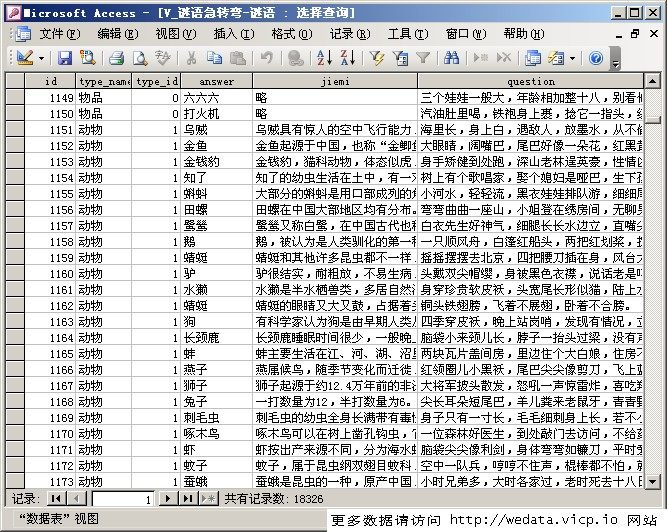Image resolution: width=667 pixels, height=532 pixels.
Task: Select the type_name column header
Action: 104,81
